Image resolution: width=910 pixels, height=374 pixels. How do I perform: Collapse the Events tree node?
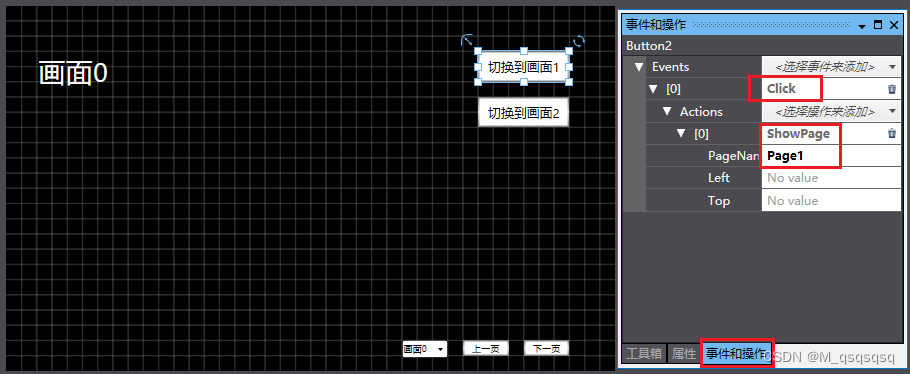639,67
